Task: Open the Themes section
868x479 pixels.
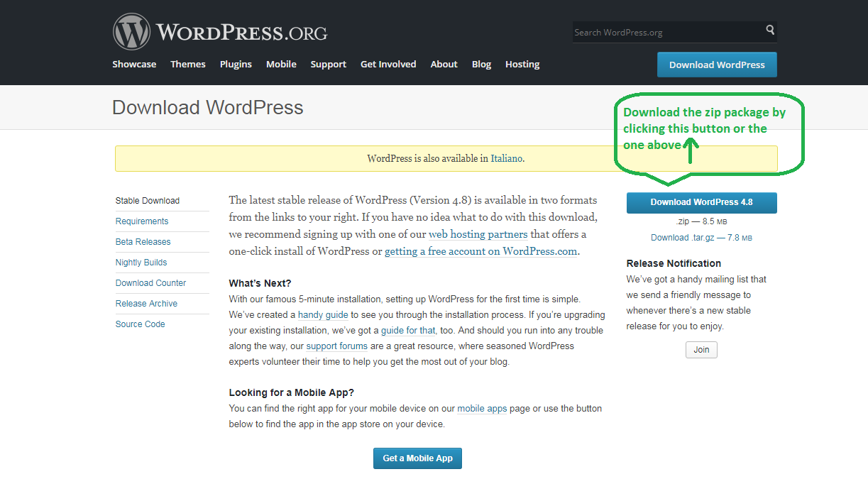Action: (187, 64)
